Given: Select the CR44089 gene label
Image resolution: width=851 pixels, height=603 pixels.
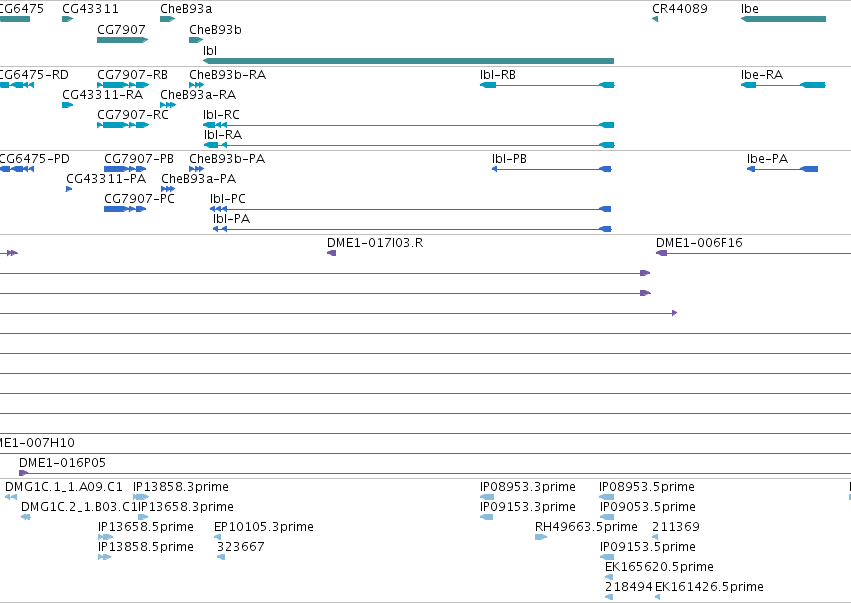Looking at the screenshot, I should tap(679, 9).
